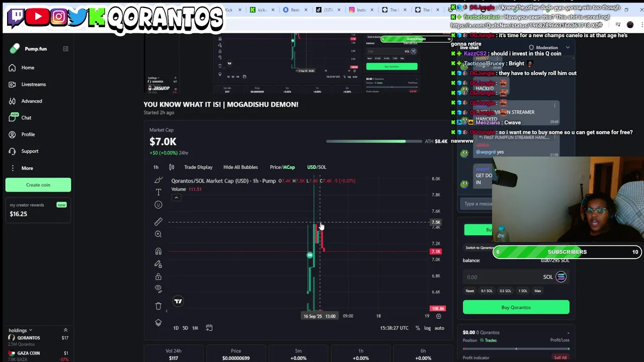Click the Buy Qorantos button

[x=516, y=307]
